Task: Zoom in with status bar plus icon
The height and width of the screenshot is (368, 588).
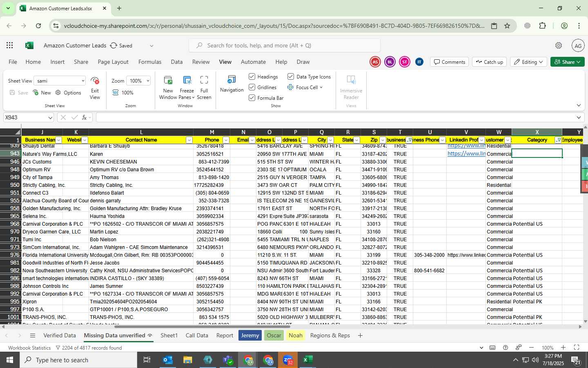Action: coord(563,348)
